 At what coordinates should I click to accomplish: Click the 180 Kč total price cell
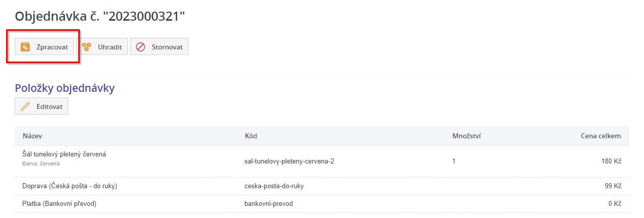611,161
